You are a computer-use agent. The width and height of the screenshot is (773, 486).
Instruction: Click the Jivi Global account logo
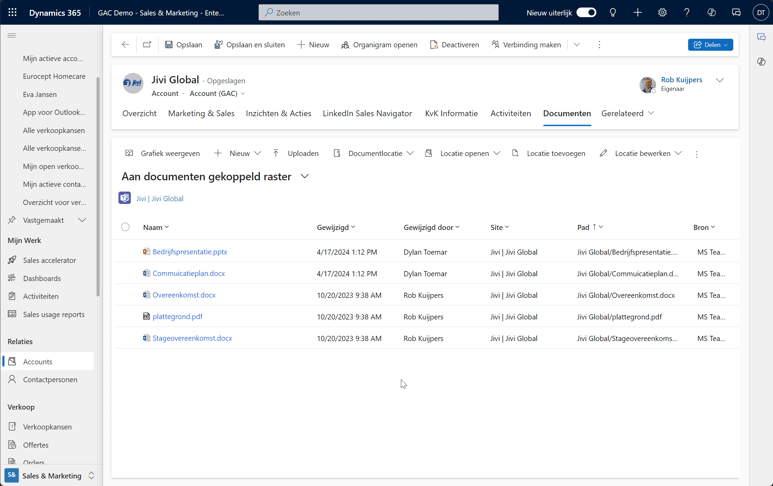(133, 83)
